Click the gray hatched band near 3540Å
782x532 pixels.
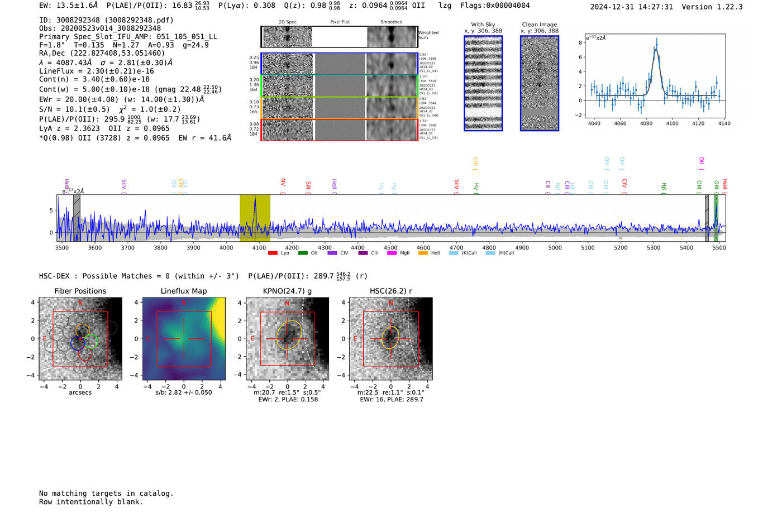coord(77,218)
